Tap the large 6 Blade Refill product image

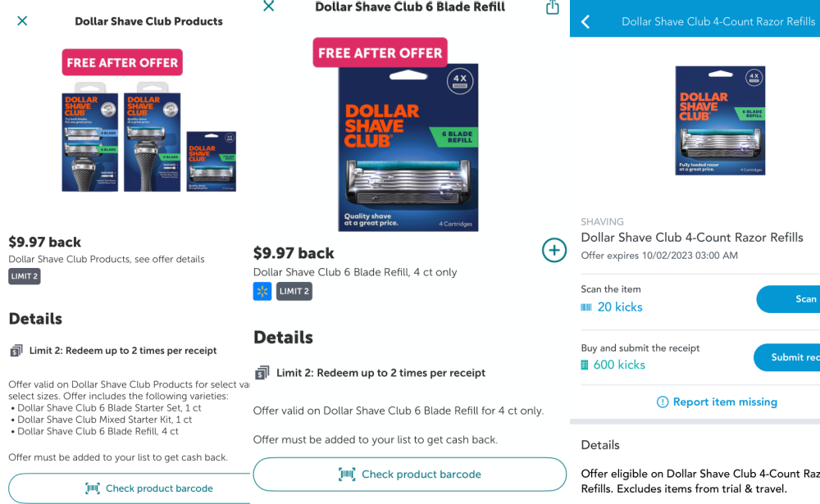pos(408,148)
